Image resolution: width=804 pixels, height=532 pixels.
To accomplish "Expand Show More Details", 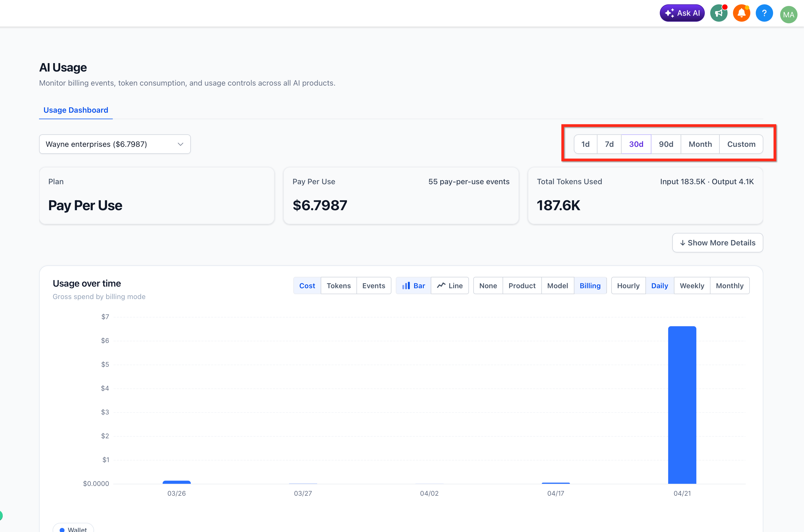I will click(x=718, y=243).
